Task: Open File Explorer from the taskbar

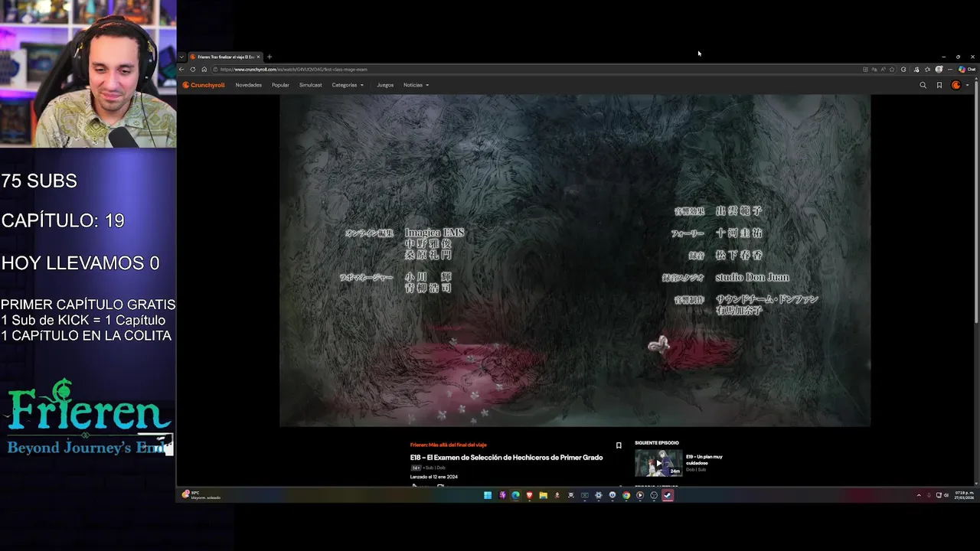Action: click(544, 495)
